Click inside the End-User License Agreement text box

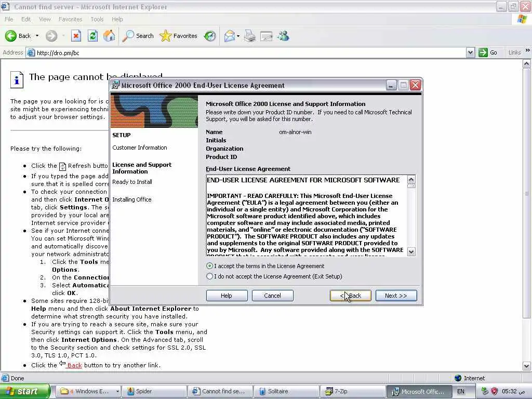(307, 216)
